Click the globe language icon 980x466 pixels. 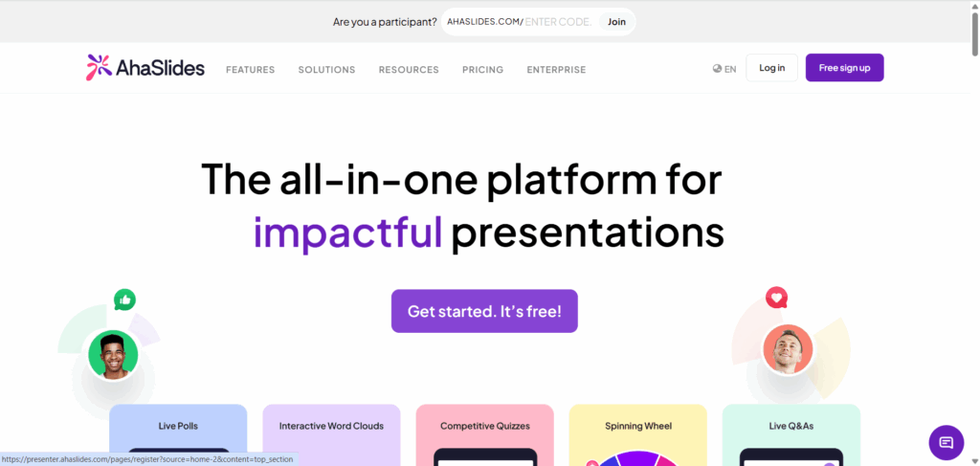coord(717,69)
